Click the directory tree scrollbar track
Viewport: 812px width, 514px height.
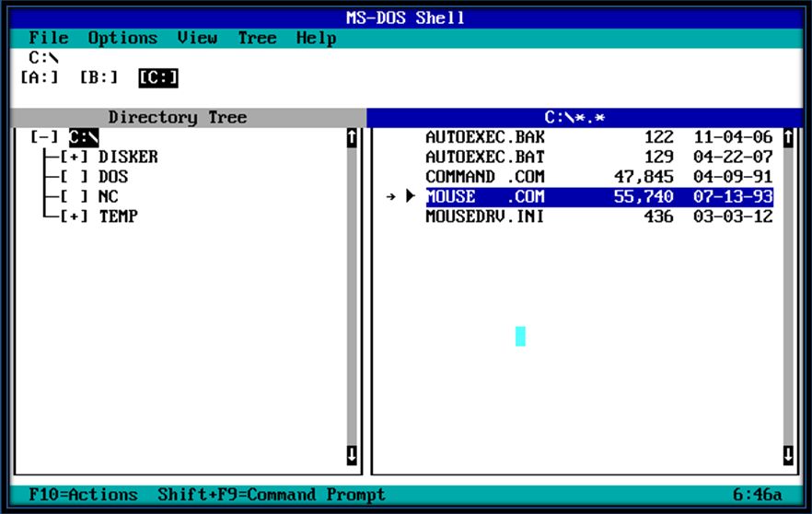tap(352, 297)
